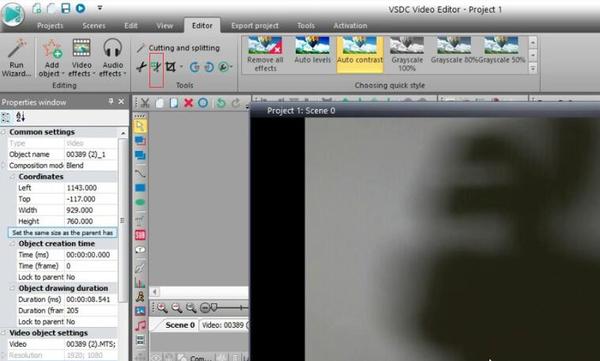
Task: Open the Export project tab
Action: [x=255, y=26]
